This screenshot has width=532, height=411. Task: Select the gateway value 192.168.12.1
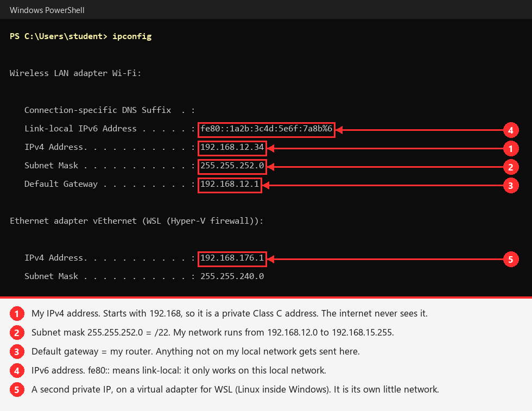click(230, 184)
